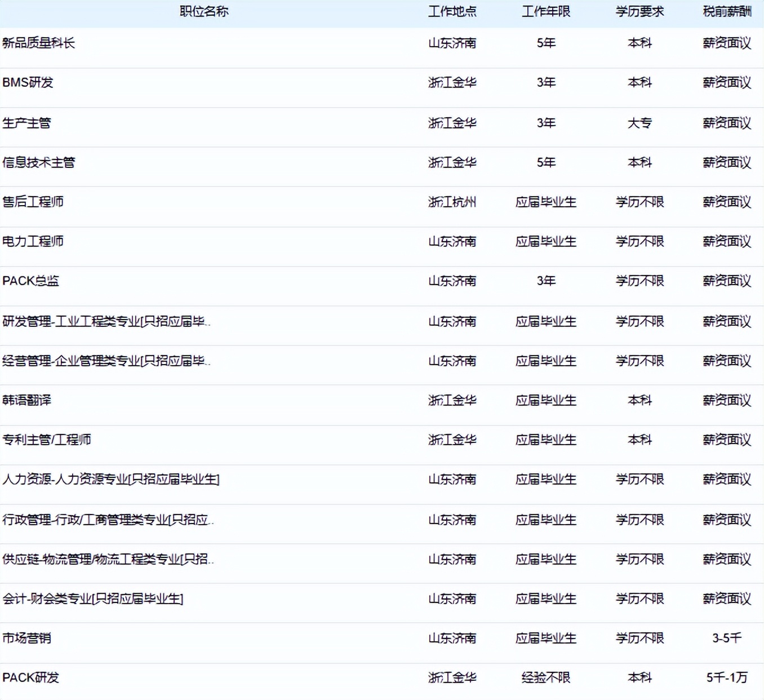764x700 pixels.
Task: Open the 韩语翻译 job details
Action: pyautogui.click(x=25, y=400)
